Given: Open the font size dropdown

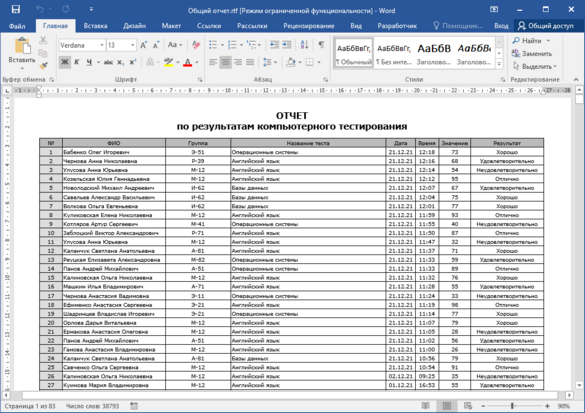Looking at the screenshot, I should pyautogui.click(x=132, y=45).
